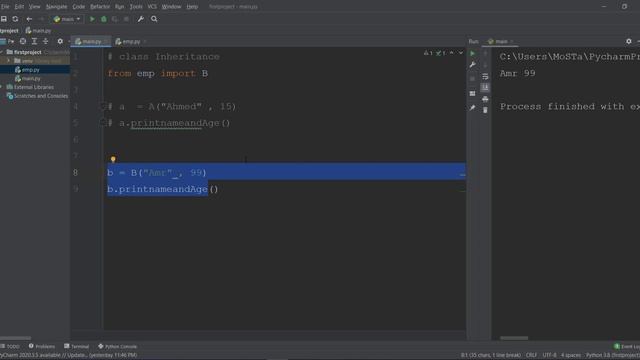Open the Event Log
Screen dimensions: 640x360
click(x=627, y=346)
